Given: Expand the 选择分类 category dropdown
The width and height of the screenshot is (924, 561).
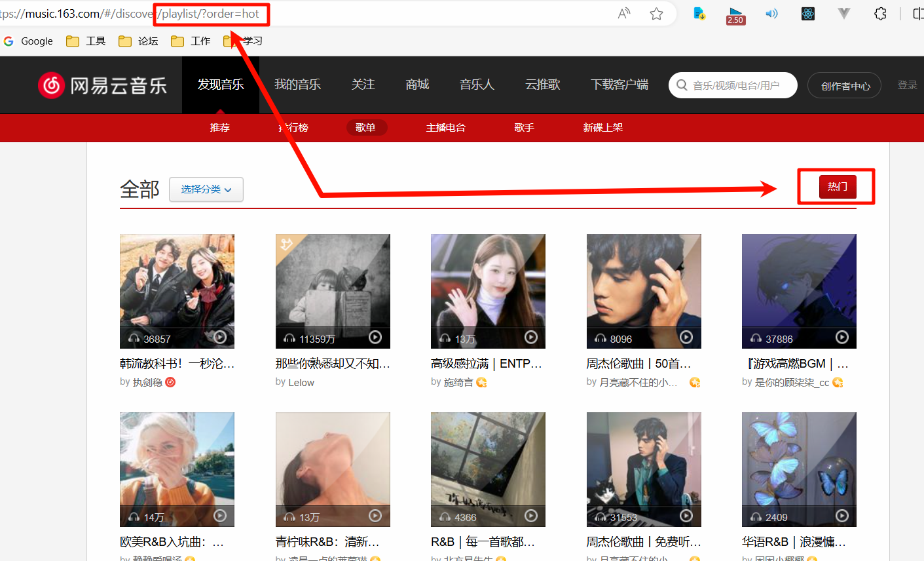Looking at the screenshot, I should [206, 189].
